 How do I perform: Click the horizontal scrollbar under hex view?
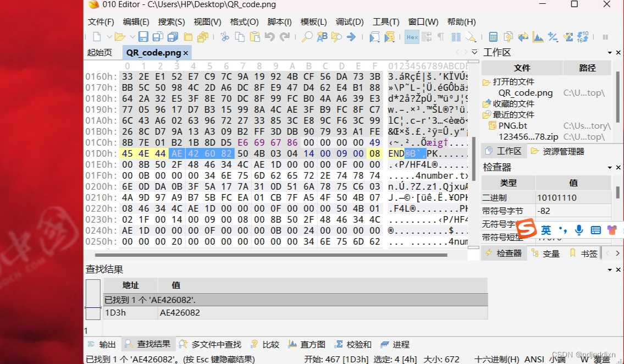point(271,255)
